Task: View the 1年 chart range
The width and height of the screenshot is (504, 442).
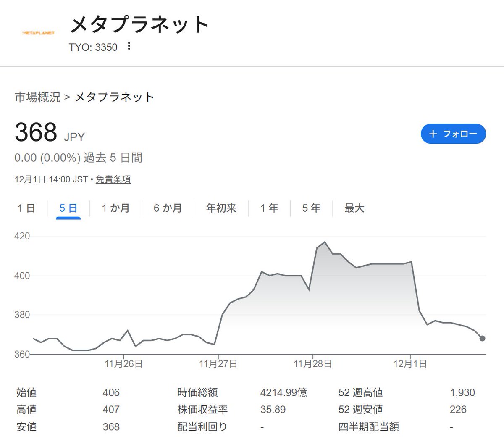Action: coord(269,208)
